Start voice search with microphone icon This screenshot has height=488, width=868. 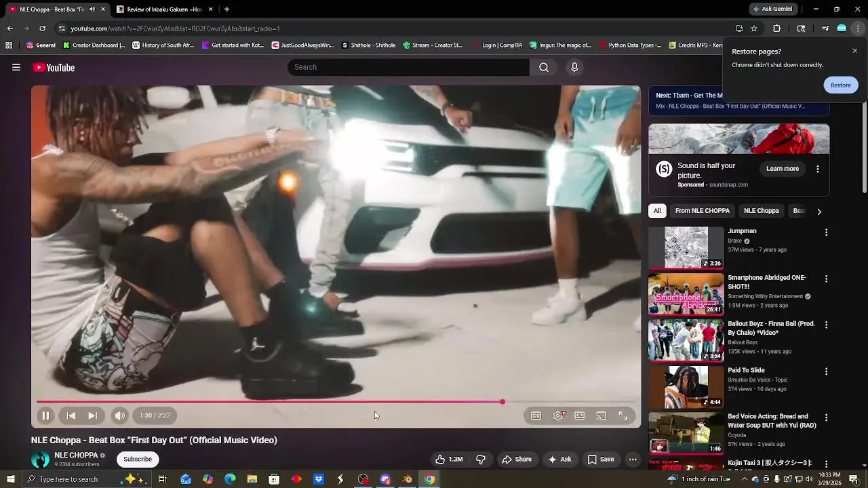(574, 67)
